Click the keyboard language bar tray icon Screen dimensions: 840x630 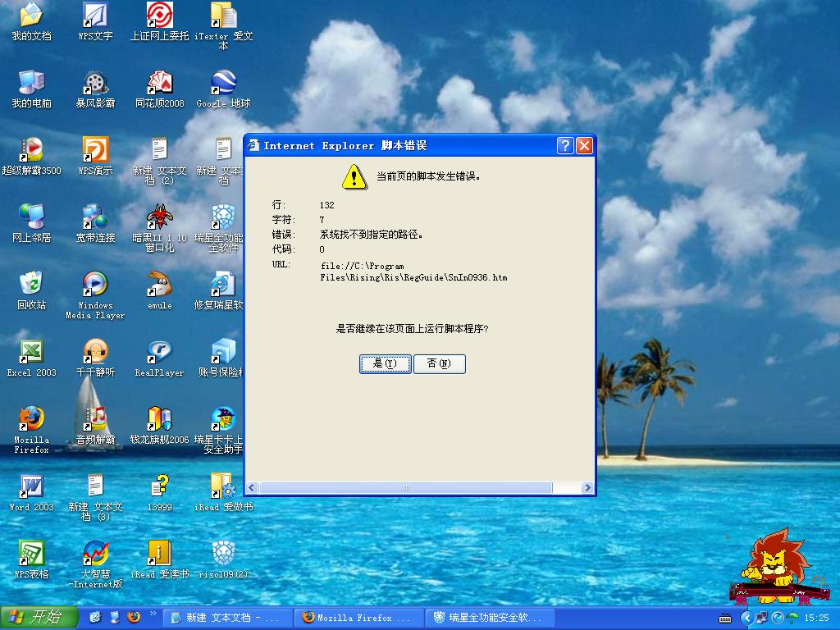click(725, 619)
